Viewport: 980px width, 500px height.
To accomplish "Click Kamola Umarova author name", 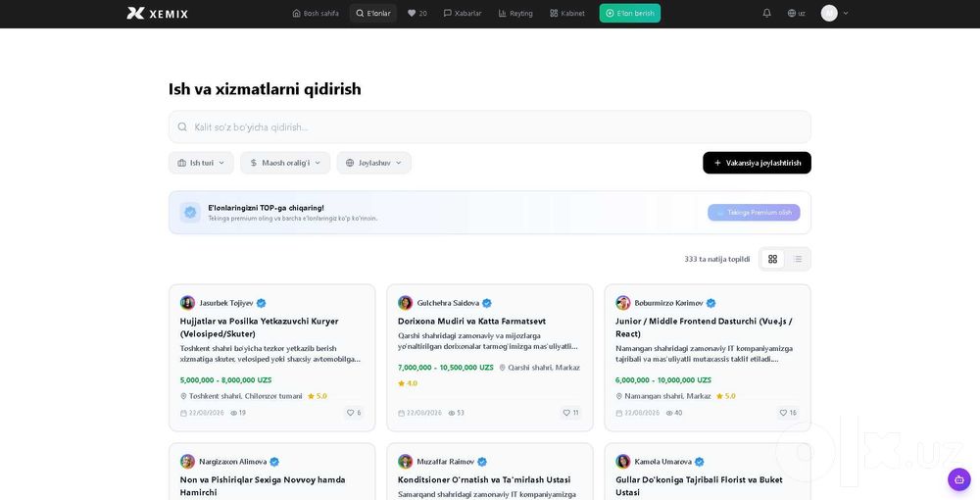I will (x=663, y=462).
